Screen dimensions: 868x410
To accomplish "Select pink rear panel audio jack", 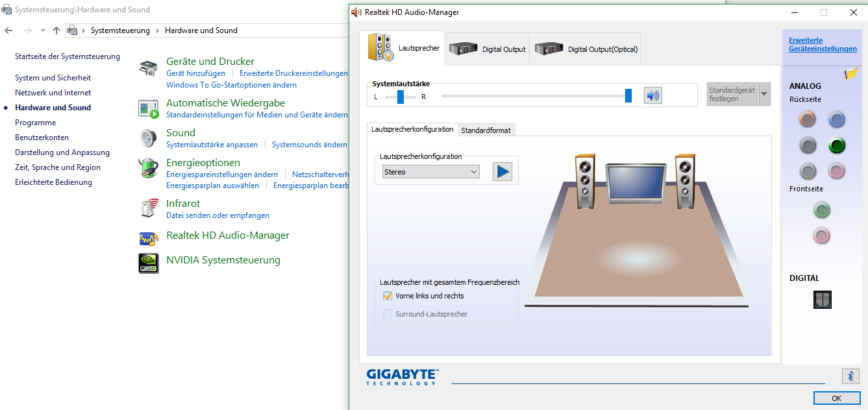I will (x=837, y=171).
